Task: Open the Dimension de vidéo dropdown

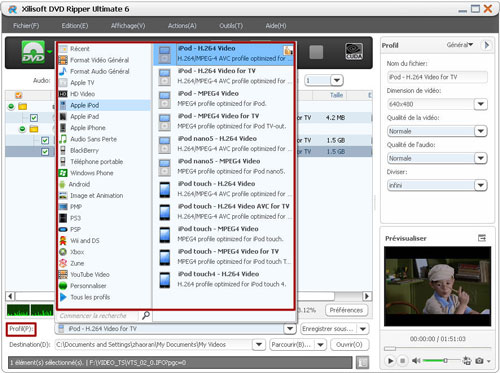Action: (480, 104)
